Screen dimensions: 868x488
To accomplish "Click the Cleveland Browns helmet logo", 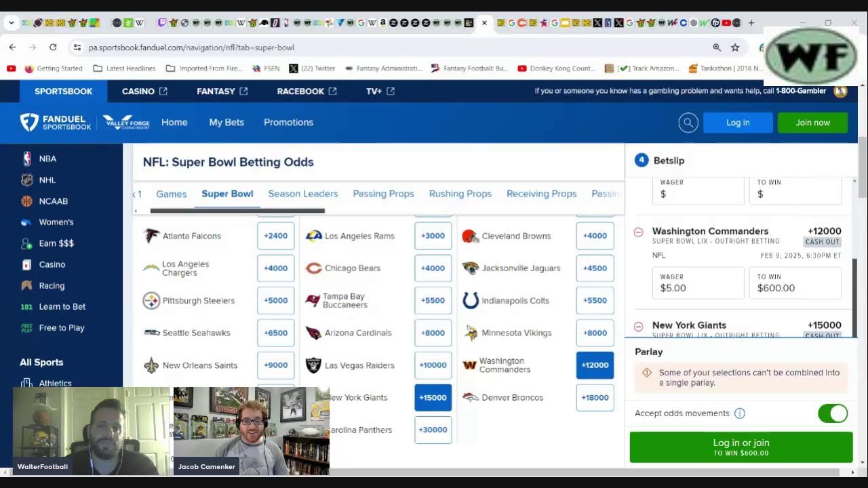I will (470, 236).
